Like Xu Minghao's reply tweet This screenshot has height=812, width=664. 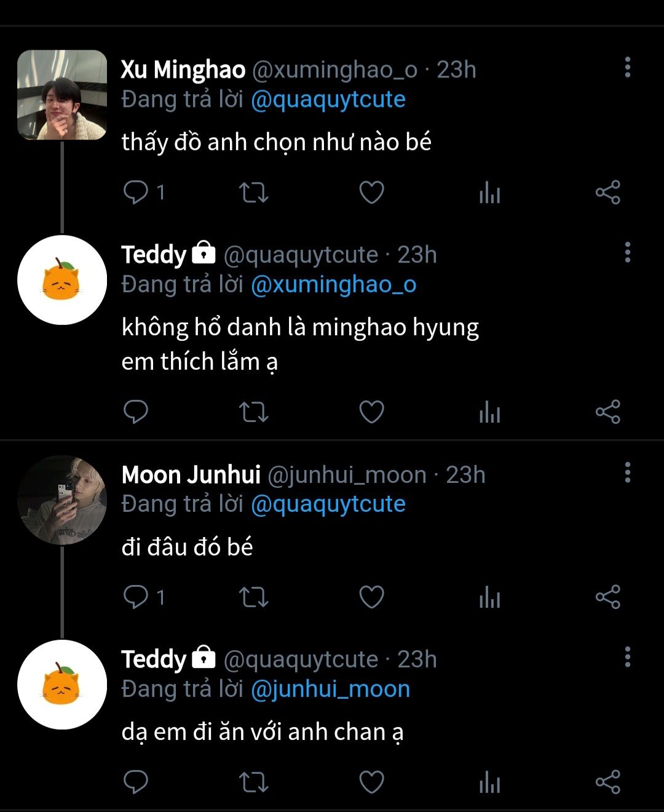(371, 193)
